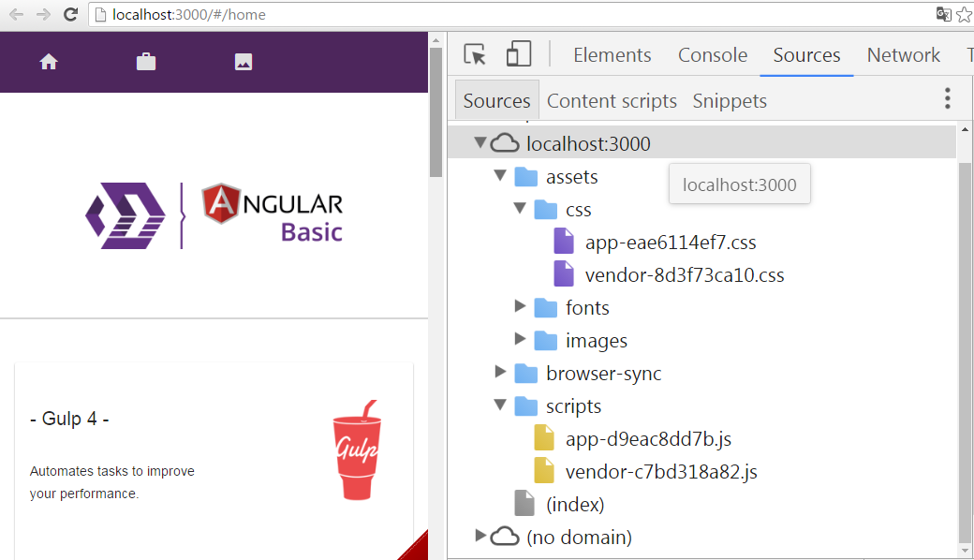974x560 pixels.
Task: Click the translate icon in address bar
Action: tap(944, 14)
